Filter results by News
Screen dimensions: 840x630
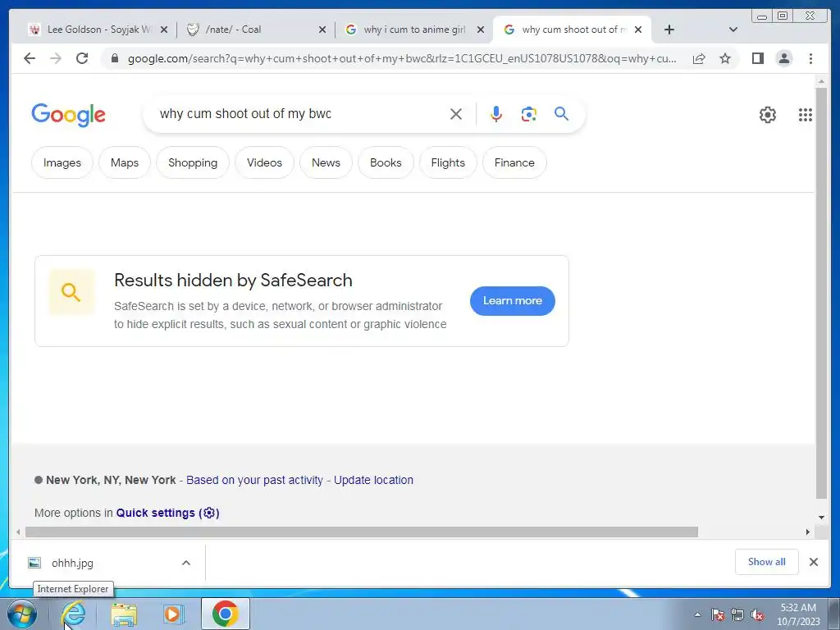[x=326, y=162]
